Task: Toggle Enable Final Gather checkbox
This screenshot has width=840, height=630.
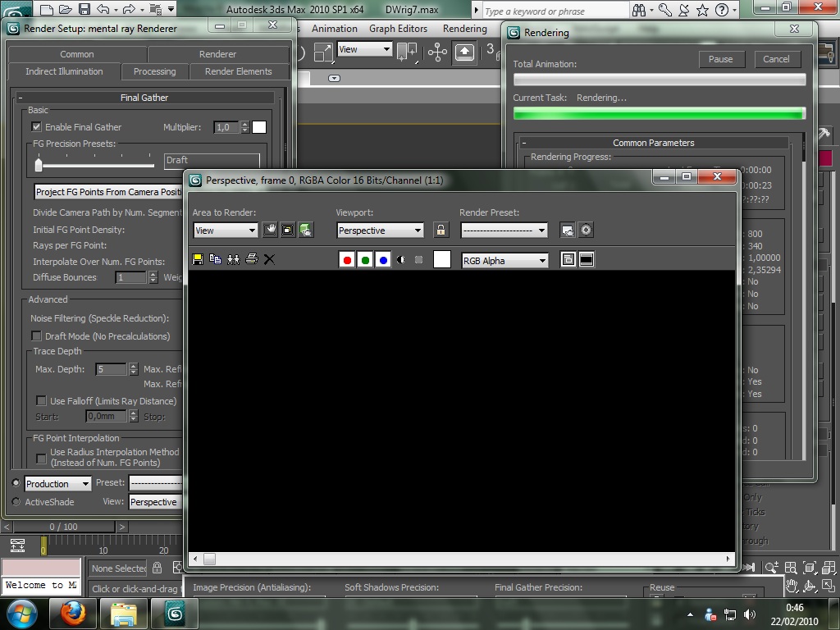Action: pos(36,127)
